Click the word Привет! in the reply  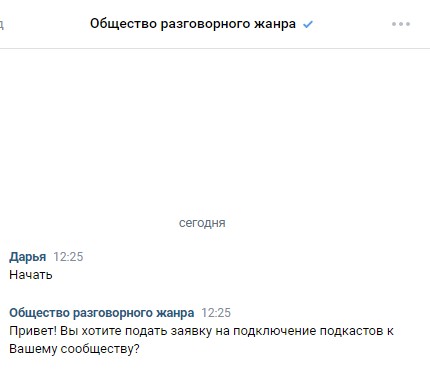[x=33, y=331]
